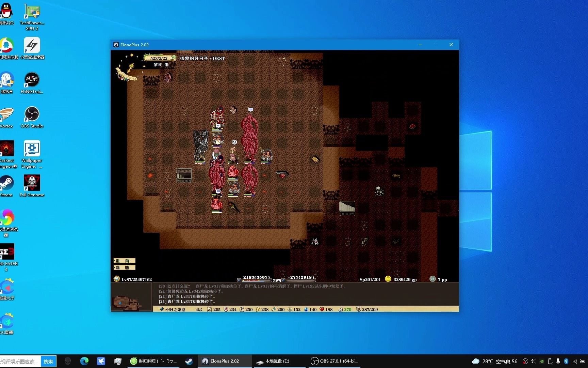
Task: Minimize the ElonaPlus 2.02 window
Action: click(420, 45)
